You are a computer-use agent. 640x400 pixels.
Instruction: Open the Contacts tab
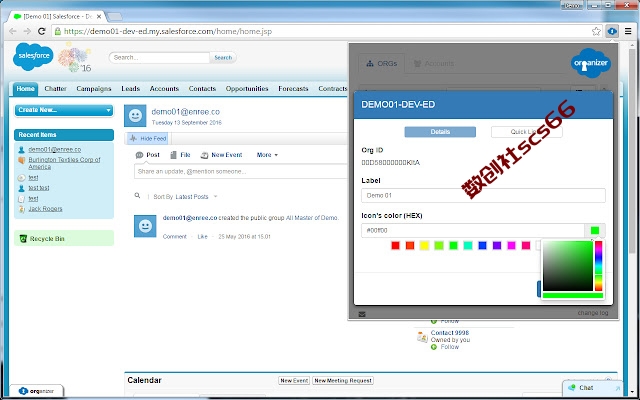point(202,89)
